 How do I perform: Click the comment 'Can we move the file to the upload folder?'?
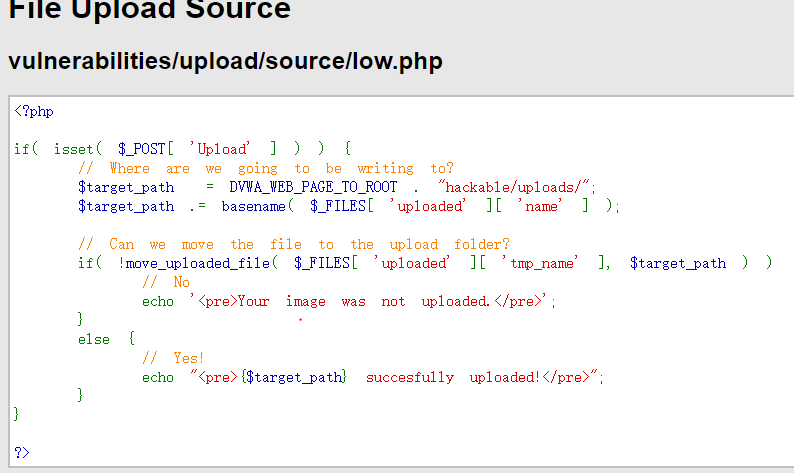pos(294,244)
